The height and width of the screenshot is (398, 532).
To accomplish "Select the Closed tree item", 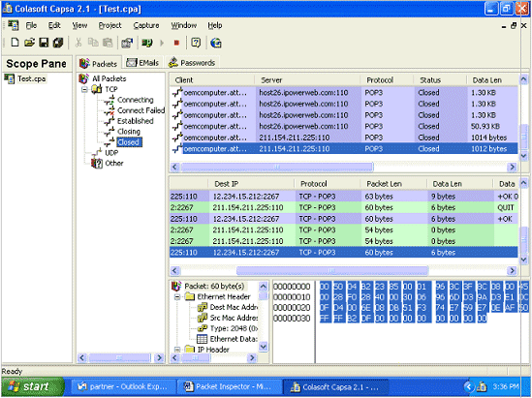I will tap(128, 142).
